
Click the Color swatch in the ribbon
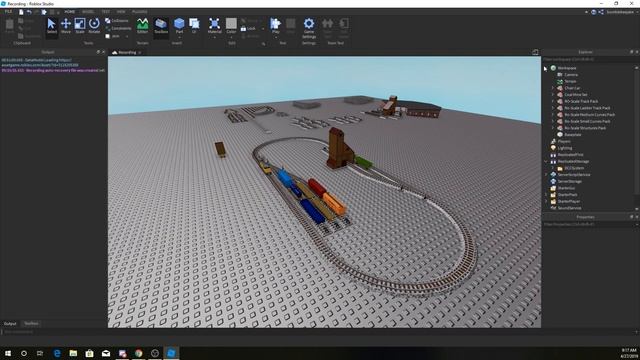pyautogui.click(x=231, y=24)
